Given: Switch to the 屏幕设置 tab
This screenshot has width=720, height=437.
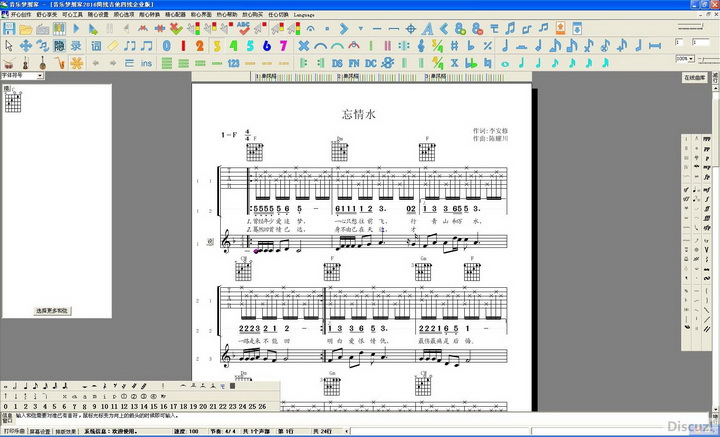Looking at the screenshot, I should coord(41,431).
